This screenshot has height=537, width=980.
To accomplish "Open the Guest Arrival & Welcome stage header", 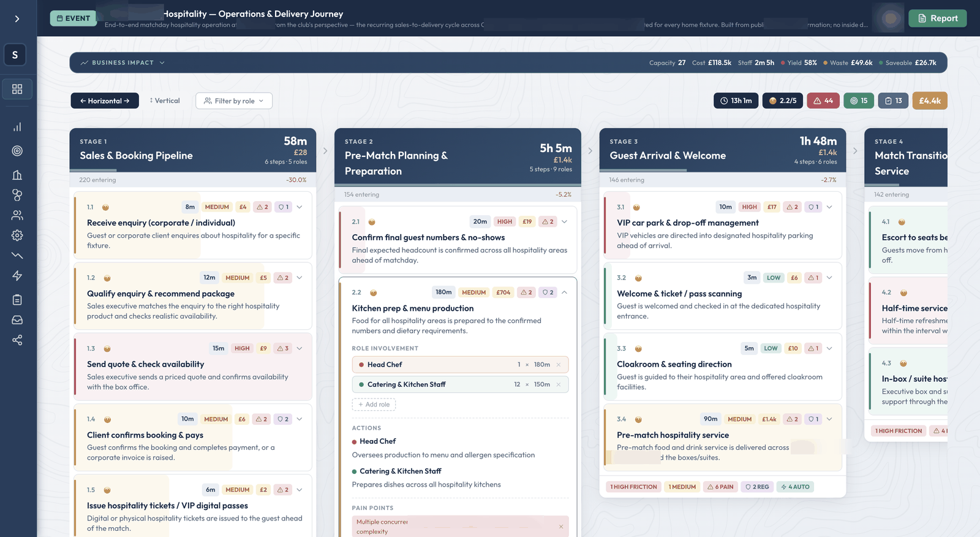I will 723,151.
